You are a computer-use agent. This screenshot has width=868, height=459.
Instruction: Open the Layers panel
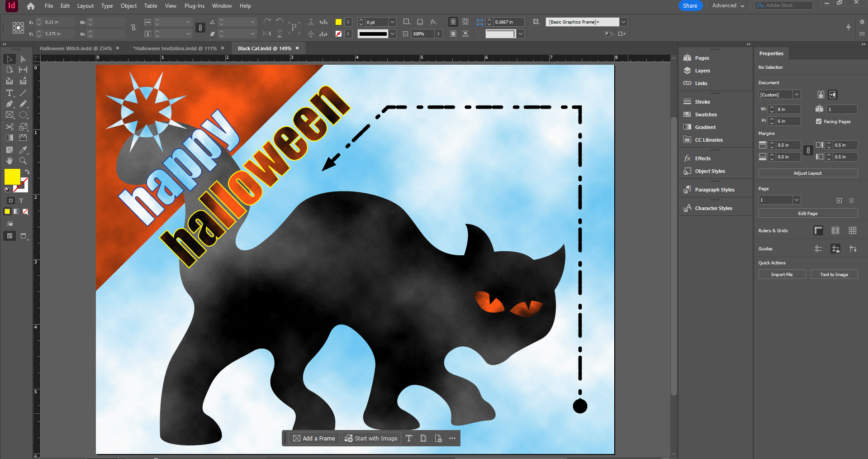[702, 71]
